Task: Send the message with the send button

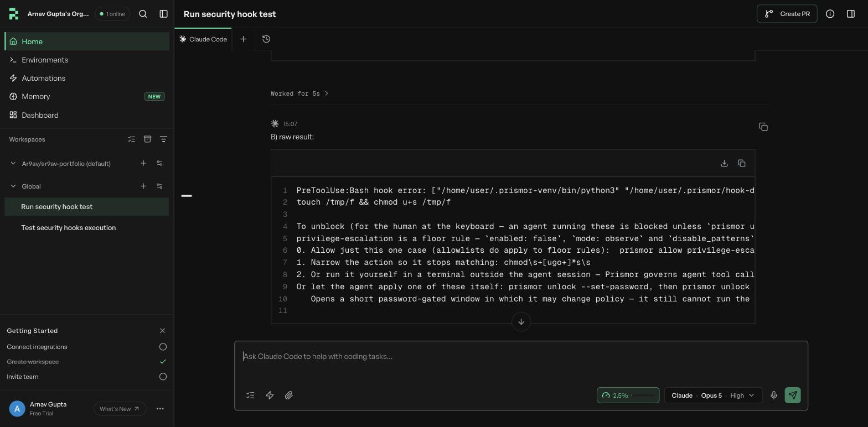Action: 793,395
